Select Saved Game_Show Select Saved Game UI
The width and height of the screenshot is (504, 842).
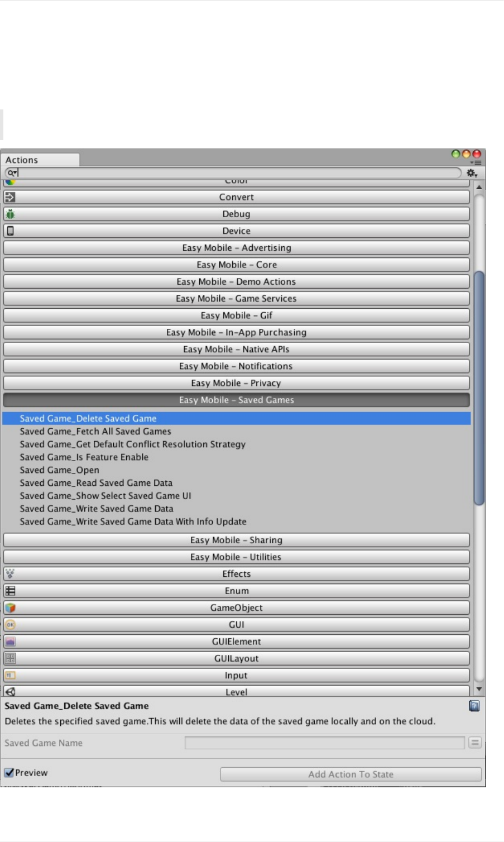[236, 496]
